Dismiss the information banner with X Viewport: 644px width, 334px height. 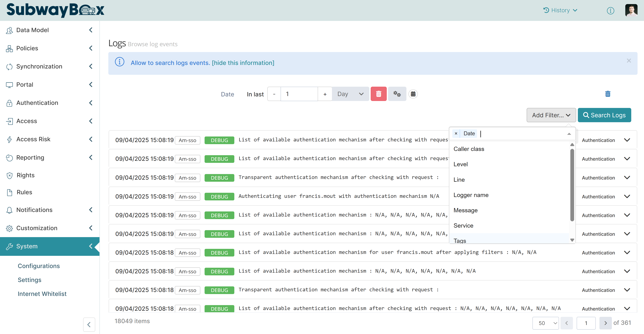point(629,61)
